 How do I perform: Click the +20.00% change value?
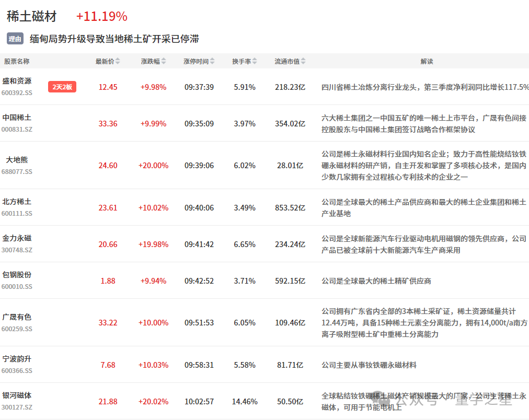(x=154, y=166)
